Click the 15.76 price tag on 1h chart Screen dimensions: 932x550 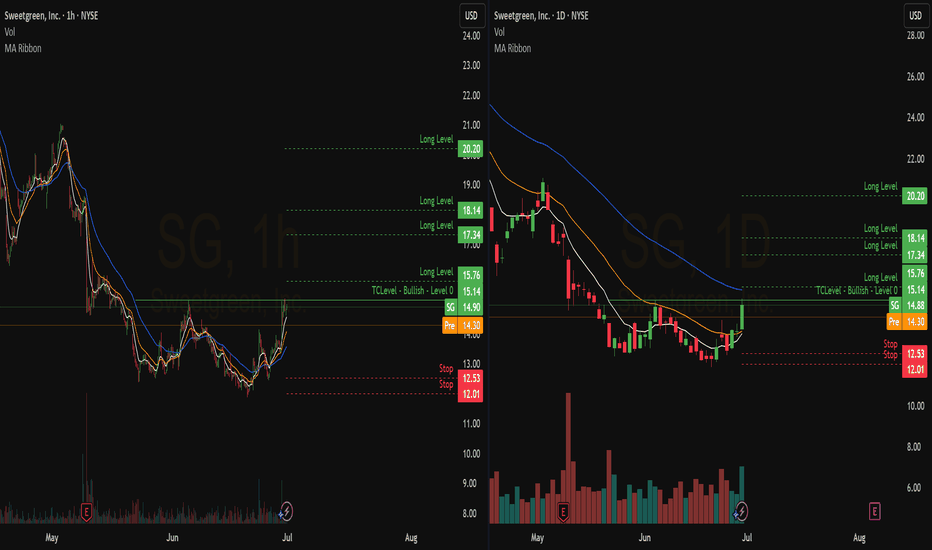470,275
